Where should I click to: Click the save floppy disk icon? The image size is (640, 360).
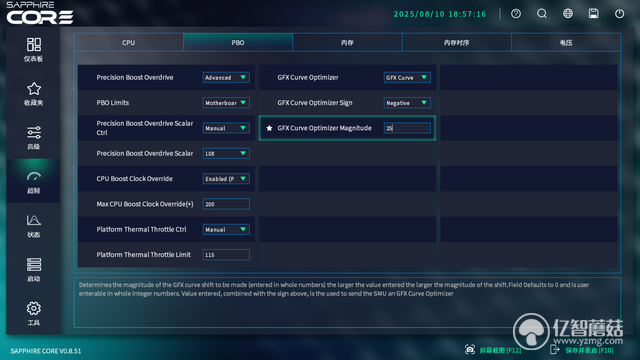tap(593, 14)
